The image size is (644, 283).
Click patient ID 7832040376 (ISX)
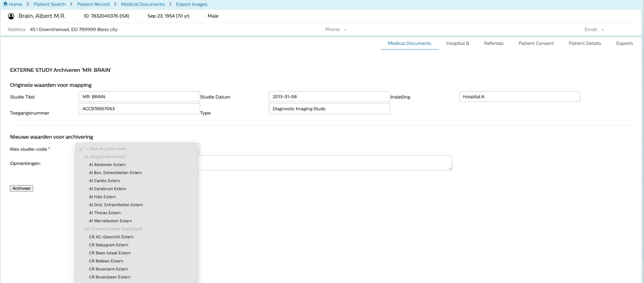pyautogui.click(x=107, y=16)
